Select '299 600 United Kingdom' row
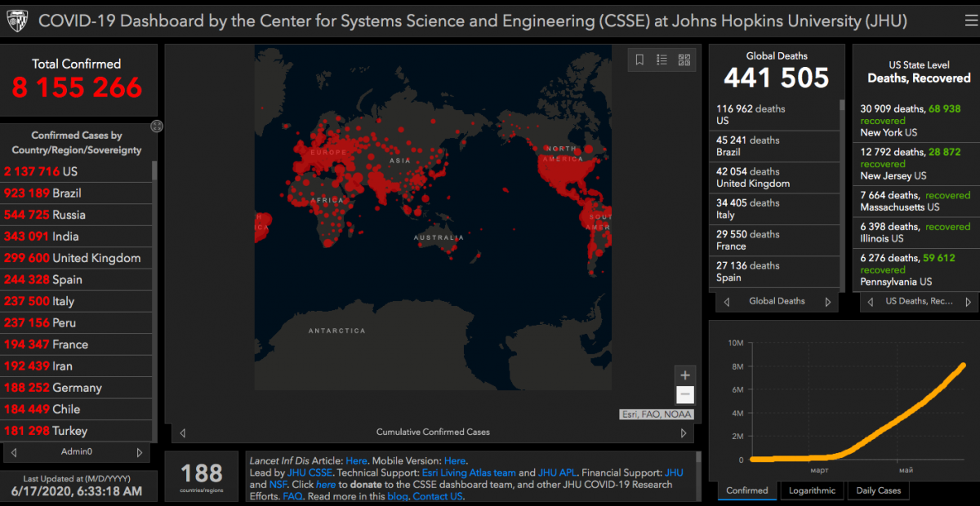 click(76, 258)
